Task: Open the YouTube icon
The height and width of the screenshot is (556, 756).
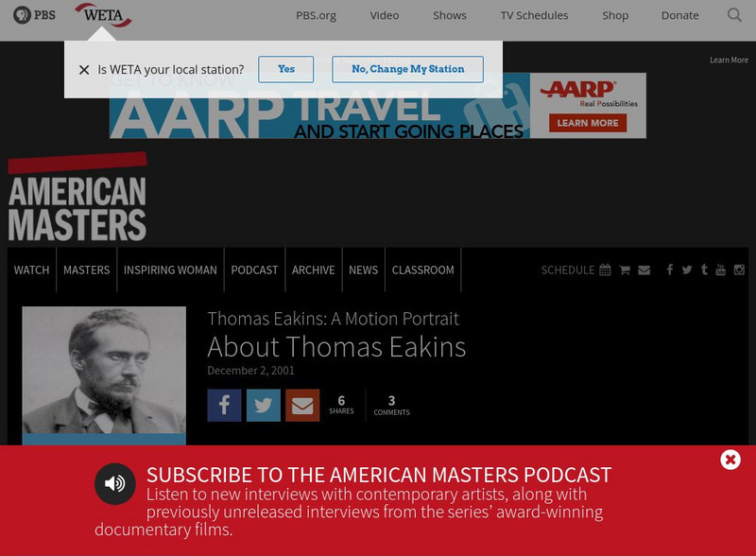Action: [x=720, y=269]
